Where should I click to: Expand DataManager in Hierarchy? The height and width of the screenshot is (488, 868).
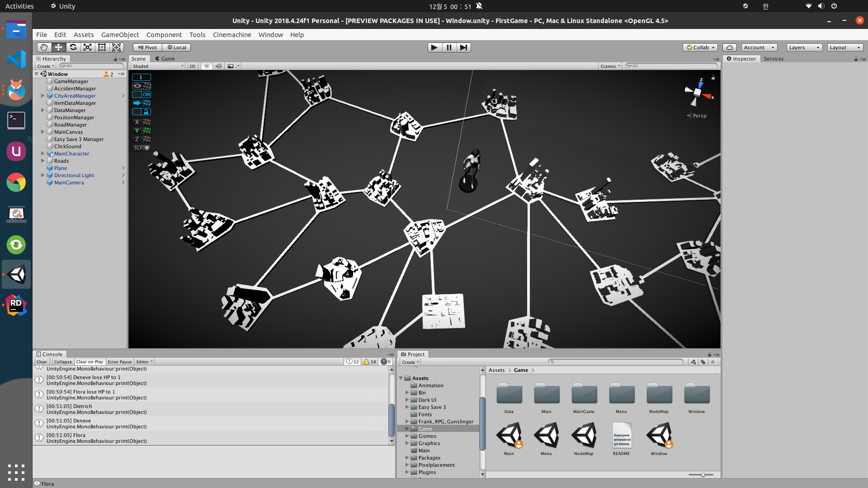[43, 110]
